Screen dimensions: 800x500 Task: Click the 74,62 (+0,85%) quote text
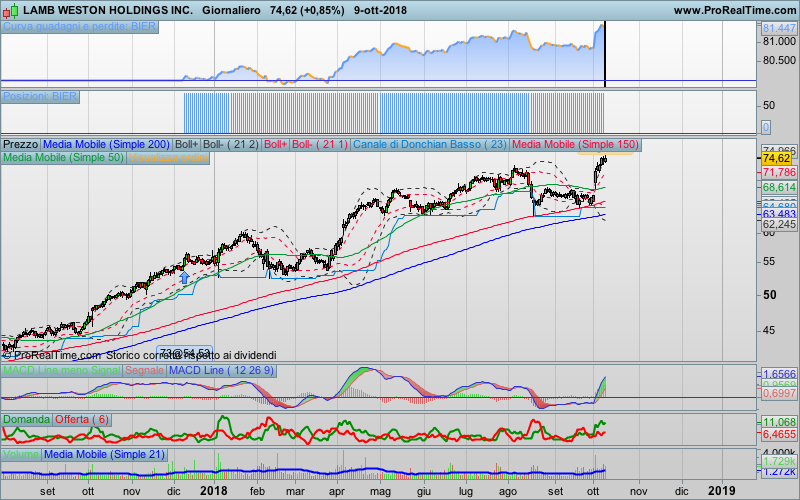pyautogui.click(x=307, y=10)
